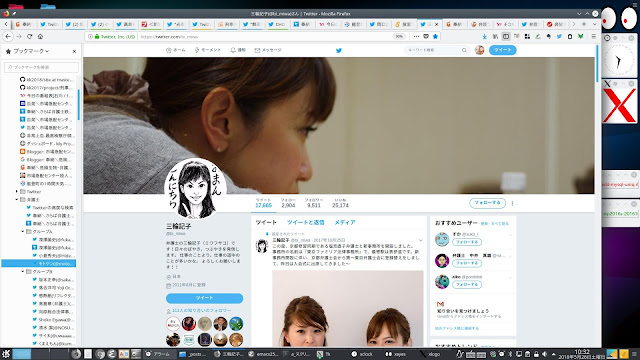Reload the current Twitter page
Screen dimensions: 640x360
(x=29, y=36)
